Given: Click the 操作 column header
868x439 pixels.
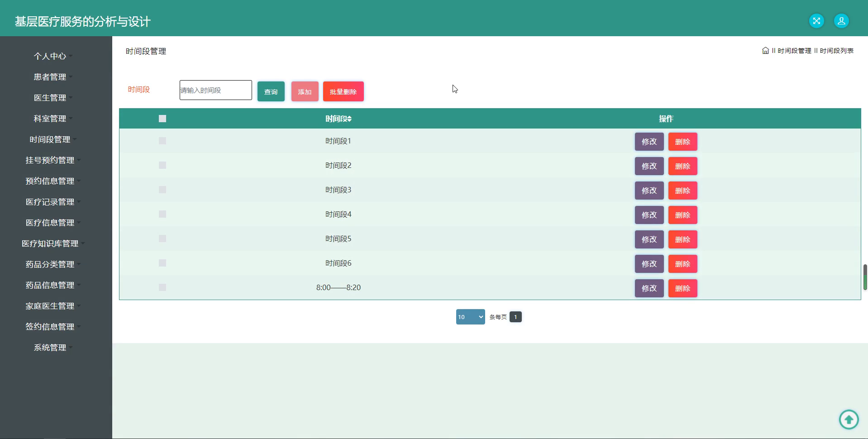Looking at the screenshot, I should [666, 119].
